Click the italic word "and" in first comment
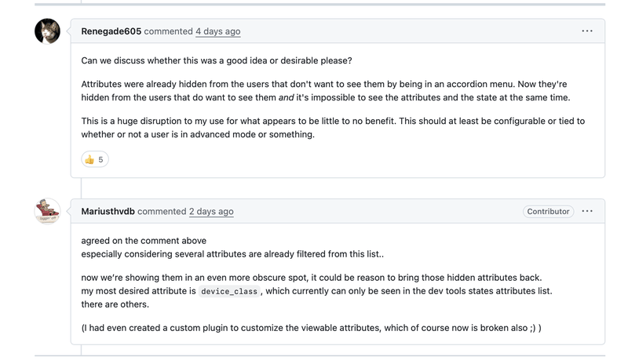Image resolution: width=628 pixels, height=364 pixels. pos(286,97)
